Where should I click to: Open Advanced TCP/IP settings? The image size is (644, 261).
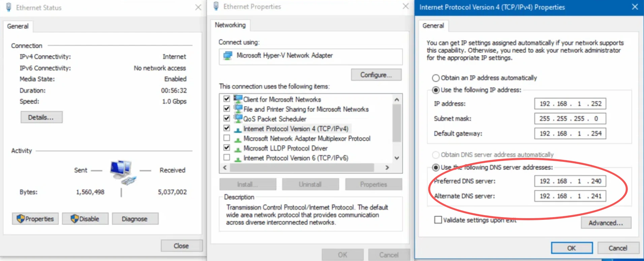(606, 223)
